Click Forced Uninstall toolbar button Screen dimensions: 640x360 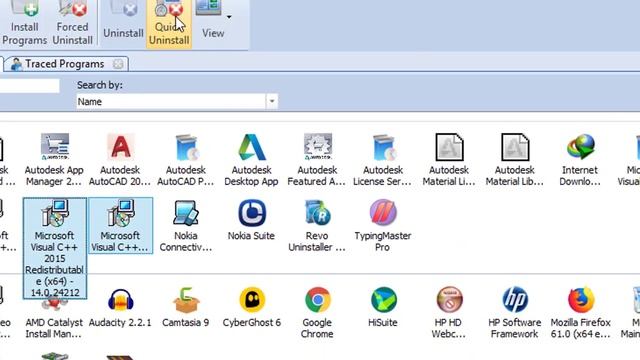pos(72,24)
